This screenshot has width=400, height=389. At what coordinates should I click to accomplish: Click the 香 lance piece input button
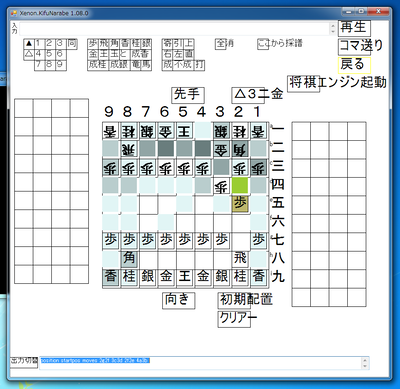125,44
